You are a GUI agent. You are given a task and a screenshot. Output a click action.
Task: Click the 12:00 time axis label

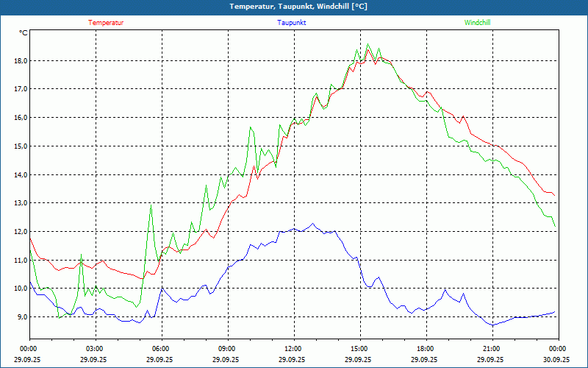pos(293,349)
